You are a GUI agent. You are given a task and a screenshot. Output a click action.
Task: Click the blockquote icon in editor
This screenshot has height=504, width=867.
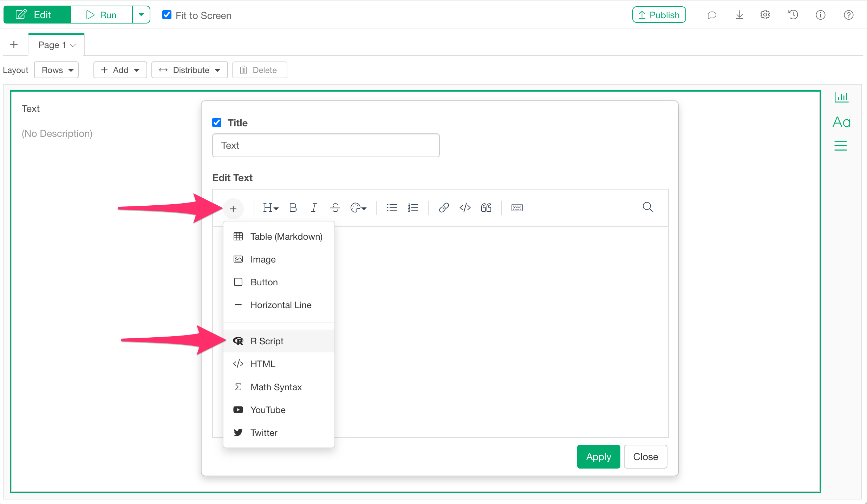(486, 208)
